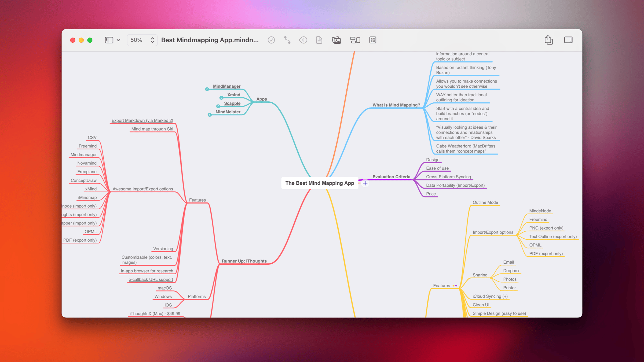Select the Novamind node
The image size is (644, 362).
87,163
